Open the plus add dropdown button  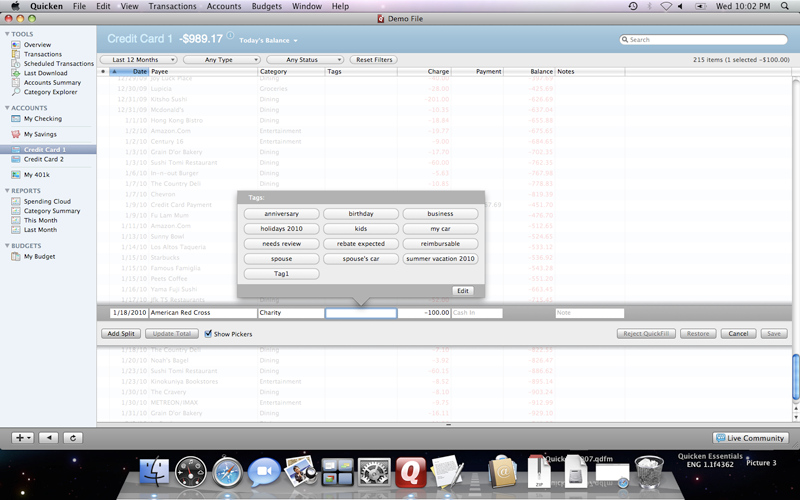[x=23, y=438]
